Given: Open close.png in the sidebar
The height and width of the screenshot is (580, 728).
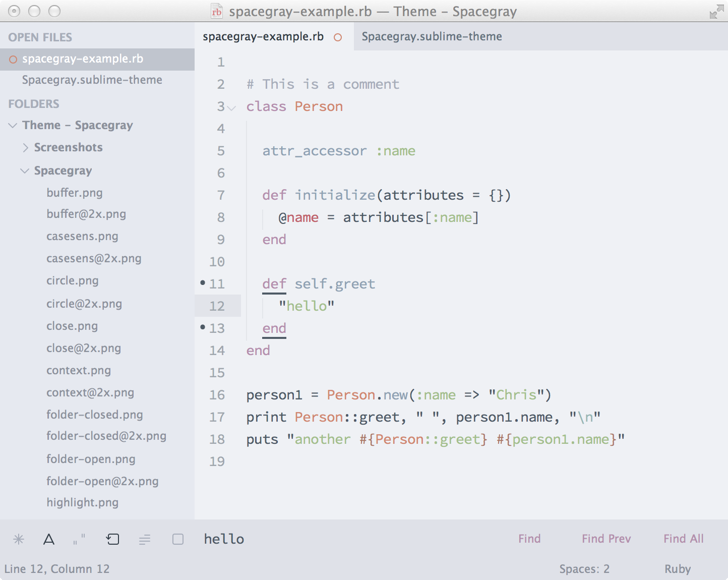Looking at the screenshot, I should (72, 326).
